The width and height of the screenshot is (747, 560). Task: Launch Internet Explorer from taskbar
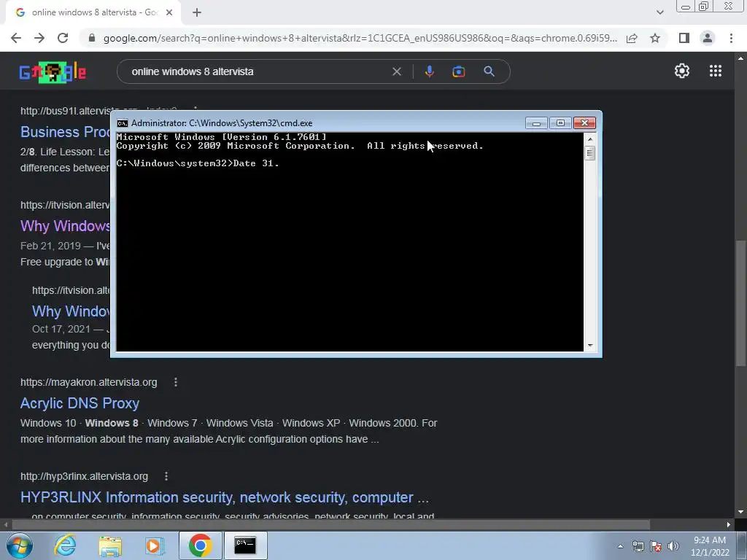tap(65, 545)
